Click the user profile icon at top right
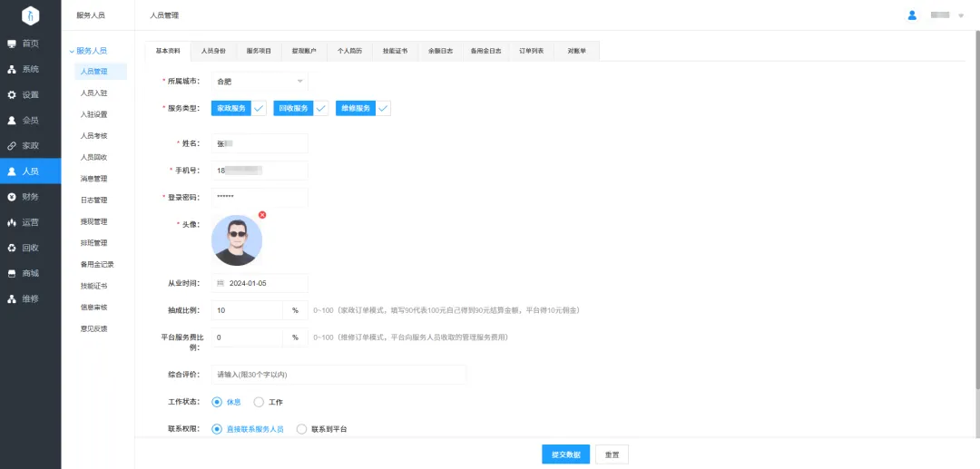 (x=912, y=15)
